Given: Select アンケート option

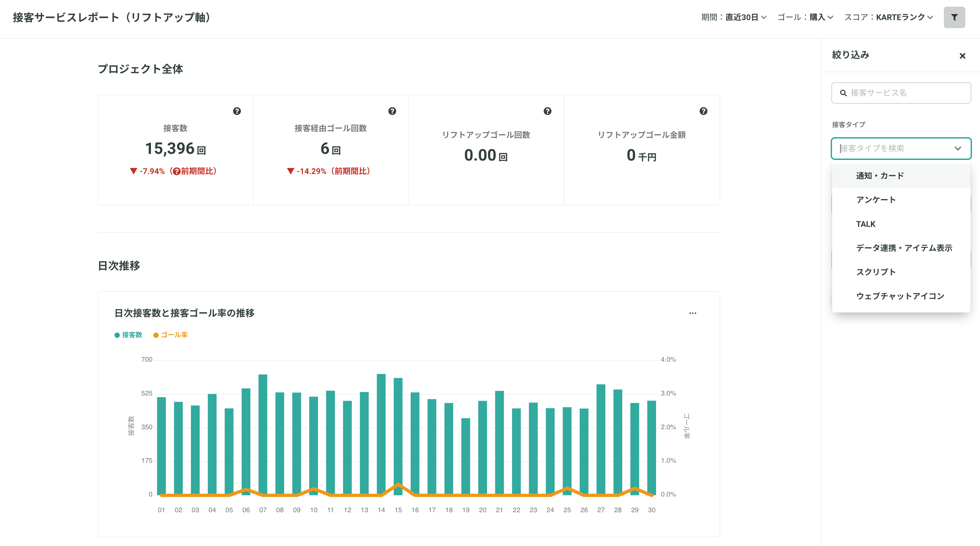Looking at the screenshot, I should click(x=901, y=200).
